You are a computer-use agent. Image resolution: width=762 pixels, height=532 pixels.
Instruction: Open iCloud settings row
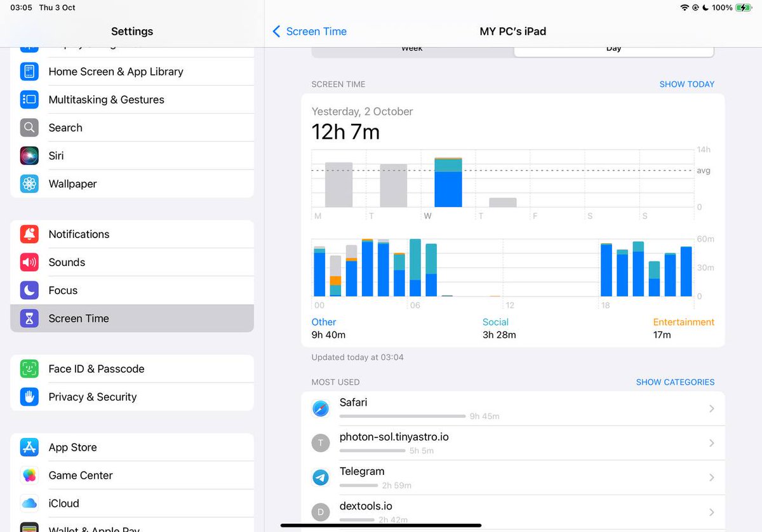click(x=132, y=503)
